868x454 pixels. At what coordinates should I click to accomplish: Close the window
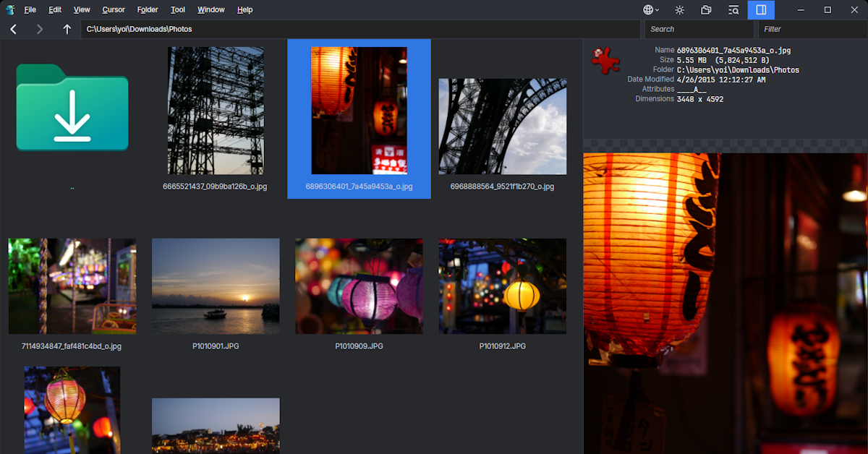point(854,10)
